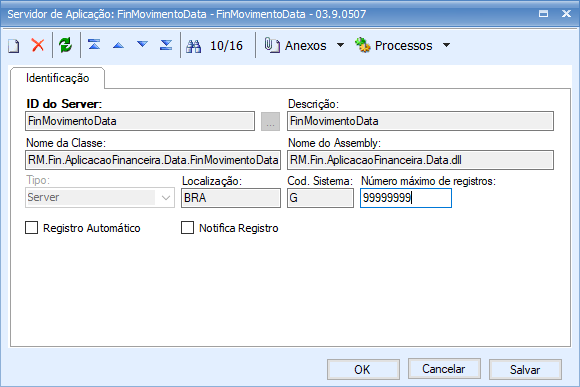Click the ellipsis lookup button beside ID do Server
The image size is (580, 387).
pos(270,121)
